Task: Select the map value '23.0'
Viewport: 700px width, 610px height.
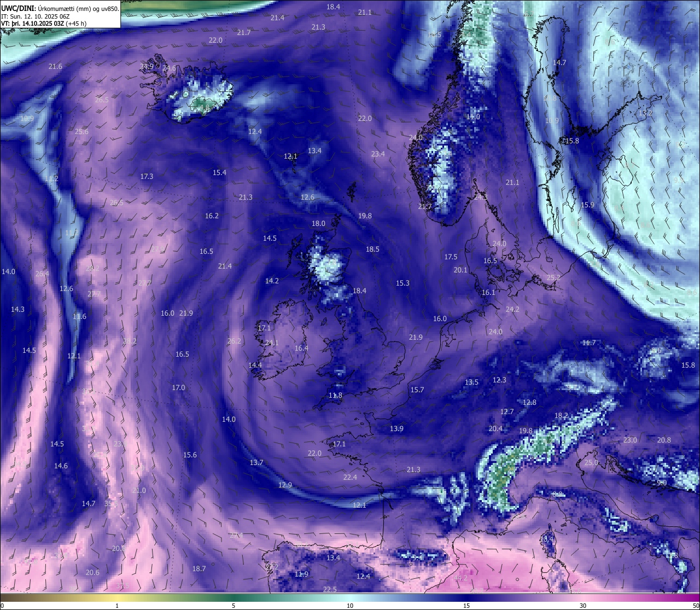Action: [630, 440]
